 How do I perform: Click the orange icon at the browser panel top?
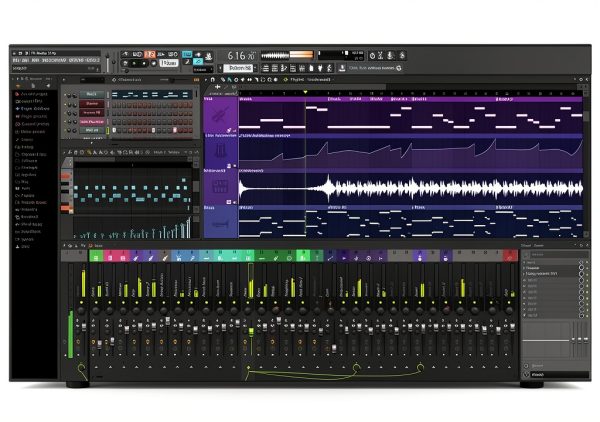[18, 86]
